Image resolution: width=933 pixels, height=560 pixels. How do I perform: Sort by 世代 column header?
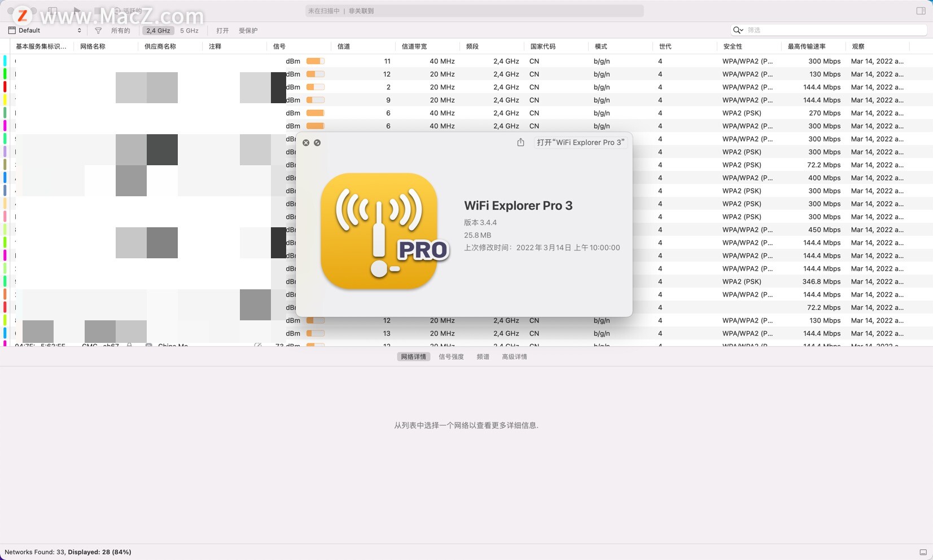click(x=665, y=46)
